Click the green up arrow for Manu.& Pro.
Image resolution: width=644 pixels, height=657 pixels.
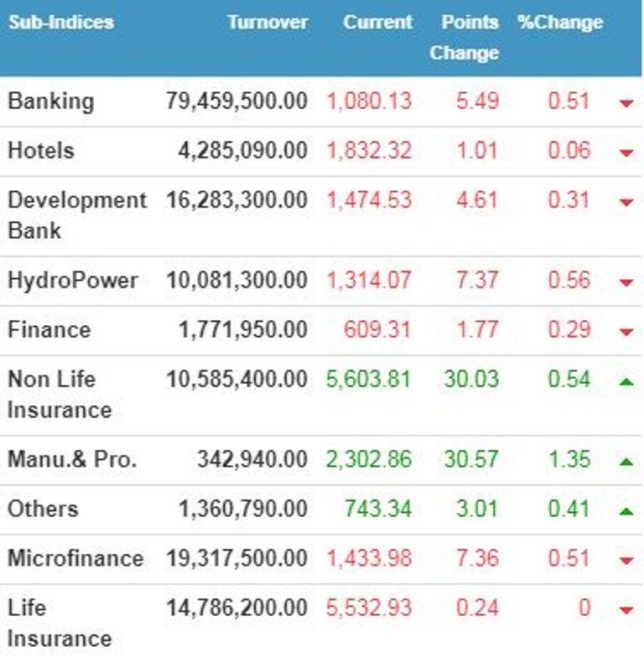(626, 461)
